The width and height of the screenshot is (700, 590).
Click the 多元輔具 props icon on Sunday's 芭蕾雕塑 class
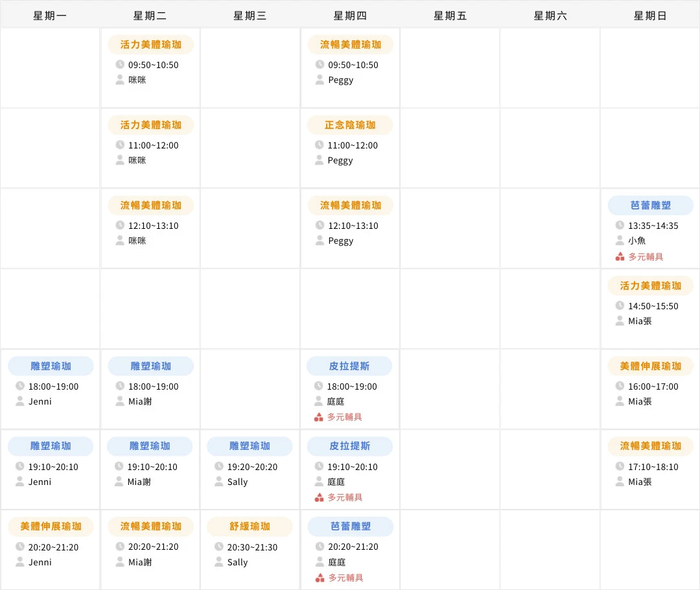click(x=619, y=256)
